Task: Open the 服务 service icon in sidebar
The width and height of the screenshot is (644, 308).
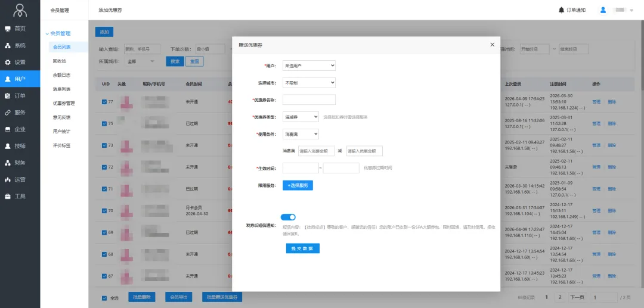Action: coord(8,112)
